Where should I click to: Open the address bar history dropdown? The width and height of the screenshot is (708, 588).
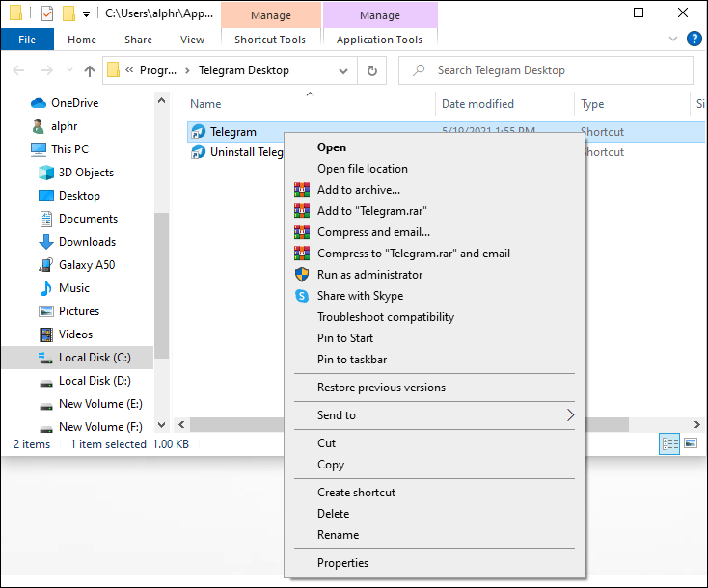pos(343,70)
